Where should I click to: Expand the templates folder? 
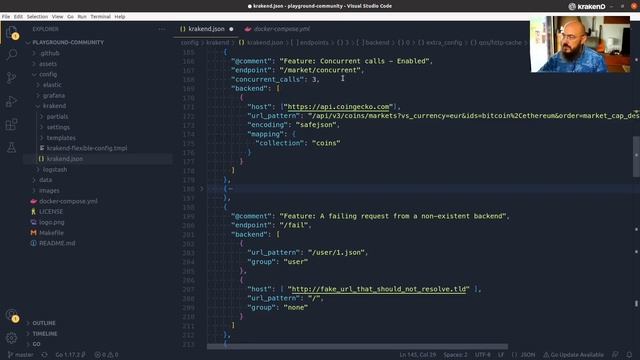(61, 138)
